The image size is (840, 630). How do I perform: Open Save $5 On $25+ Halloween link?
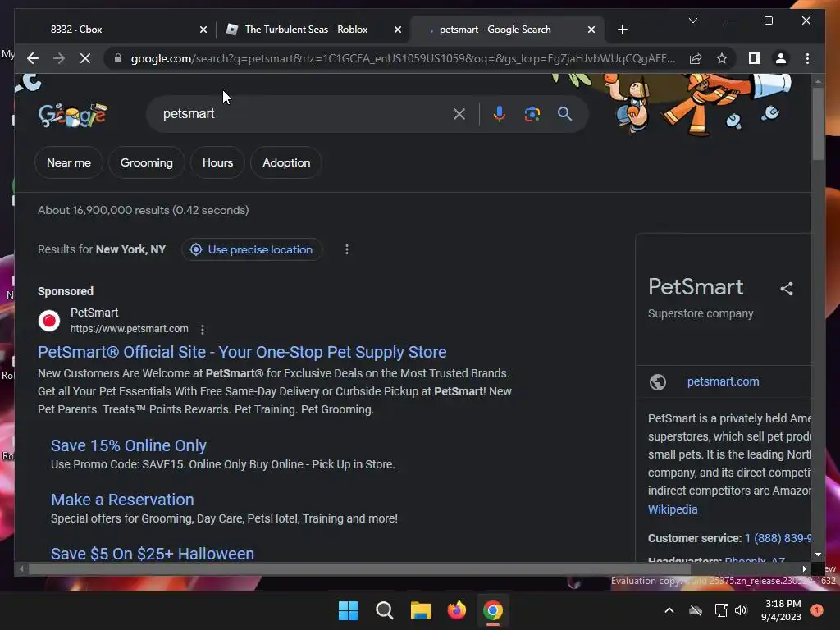152,553
